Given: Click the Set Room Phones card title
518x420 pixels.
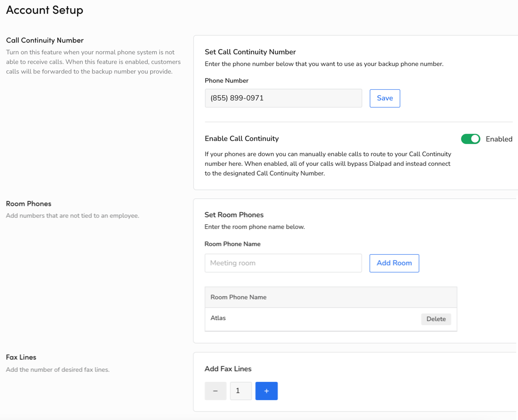Looking at the screenshot, I should (234, 215).
